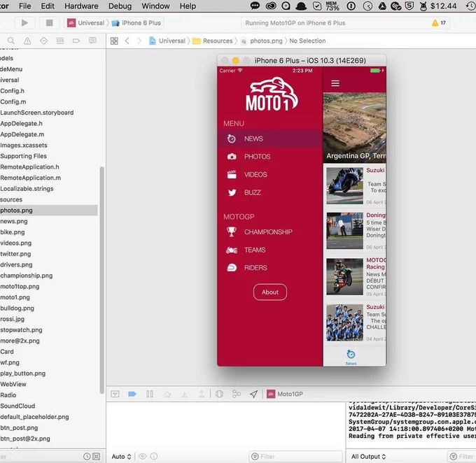476x463 pixels.
Task: Open the Find navigator search icon
Action: pyautogui.click(x=11, y=41)
